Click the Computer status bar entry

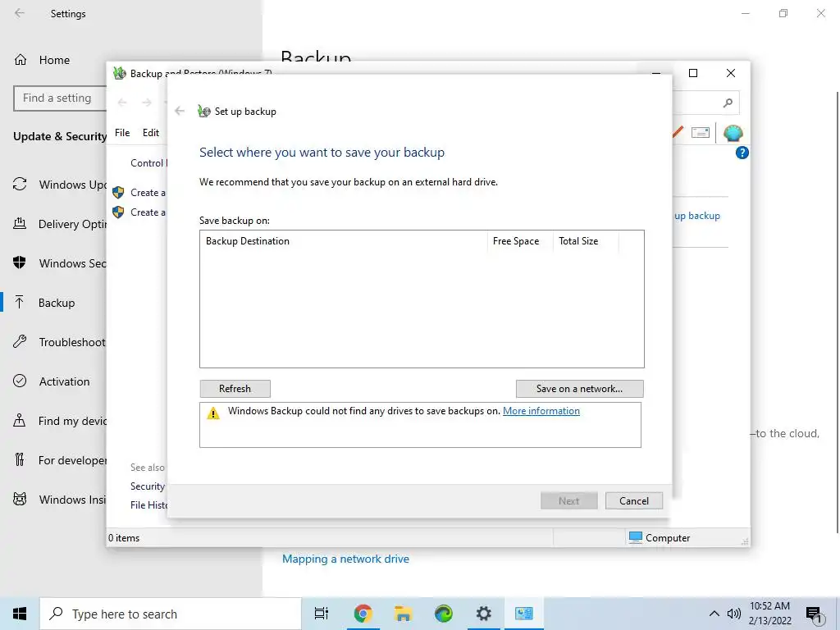(x=660, y=538)
